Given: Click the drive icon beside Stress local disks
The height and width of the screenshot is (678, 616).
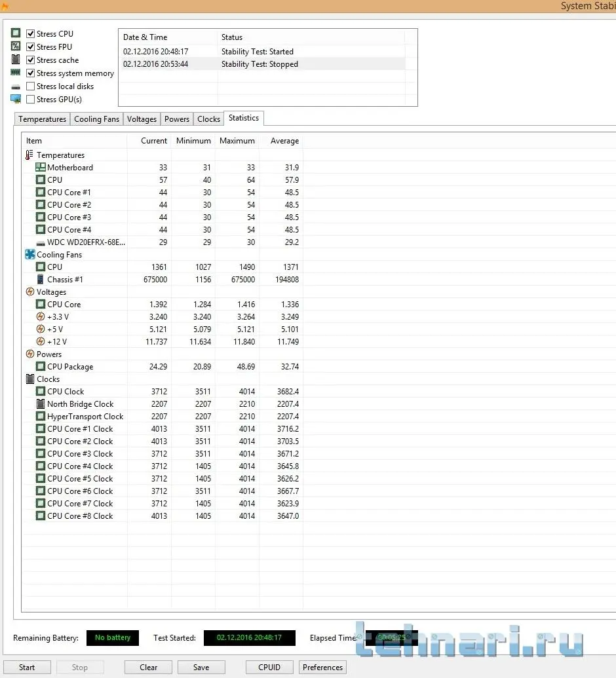Looking at the screenshot, I should click(16, 87).
